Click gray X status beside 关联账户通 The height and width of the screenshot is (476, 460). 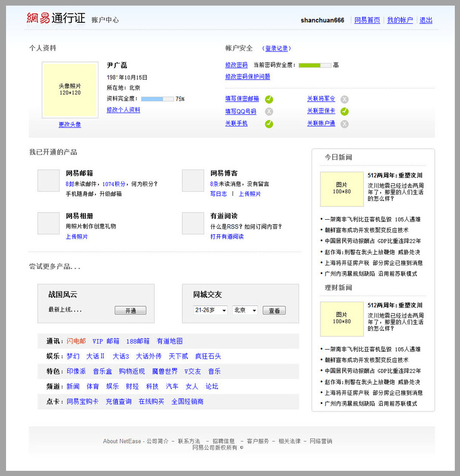point(345,124)
